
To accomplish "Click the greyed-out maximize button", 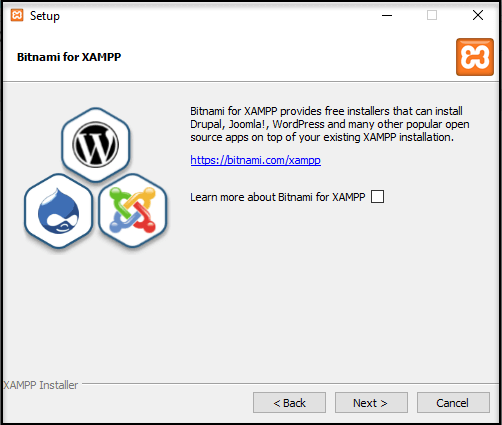I will 432,15.
